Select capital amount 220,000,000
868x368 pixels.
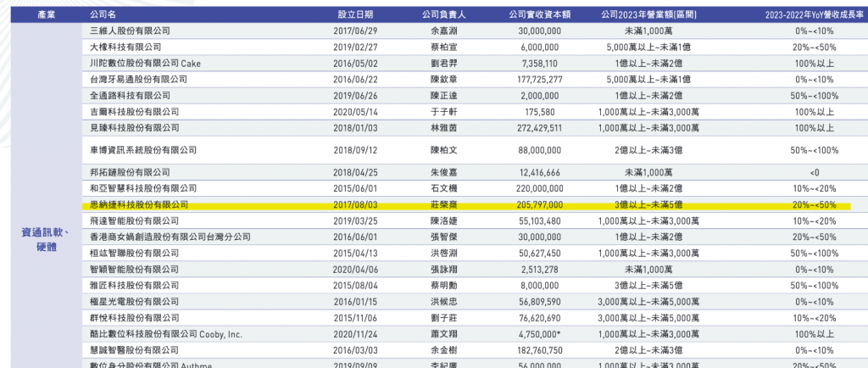coord(540,189)
